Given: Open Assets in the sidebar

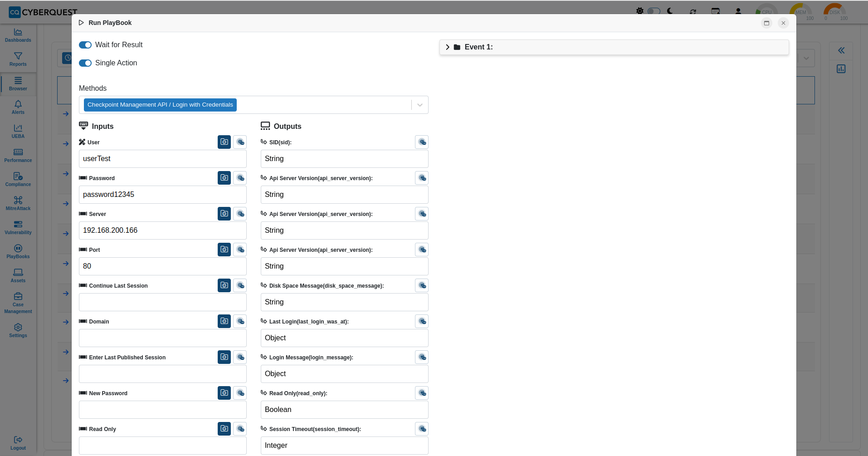Looking at the screenshot, I should tap(18, 276).
